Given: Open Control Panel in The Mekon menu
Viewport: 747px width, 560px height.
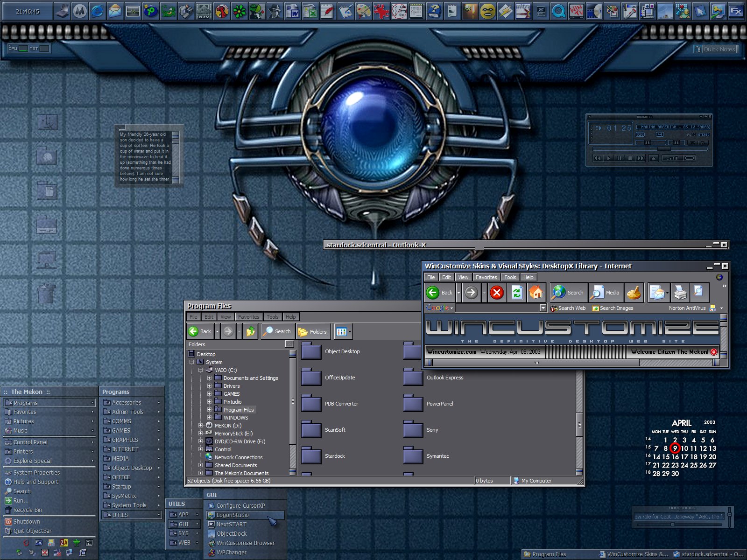Looking at the screenshot, I should click(x=49, y=442).
